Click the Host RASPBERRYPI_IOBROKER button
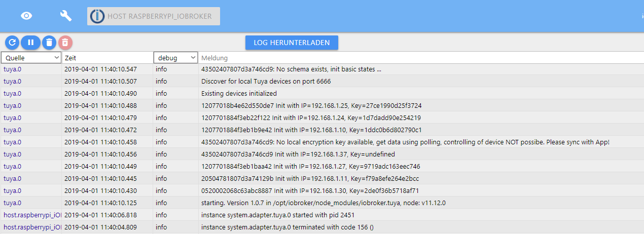Image resolution: width=644 pixels, height=234 pixels. (154, 16)
